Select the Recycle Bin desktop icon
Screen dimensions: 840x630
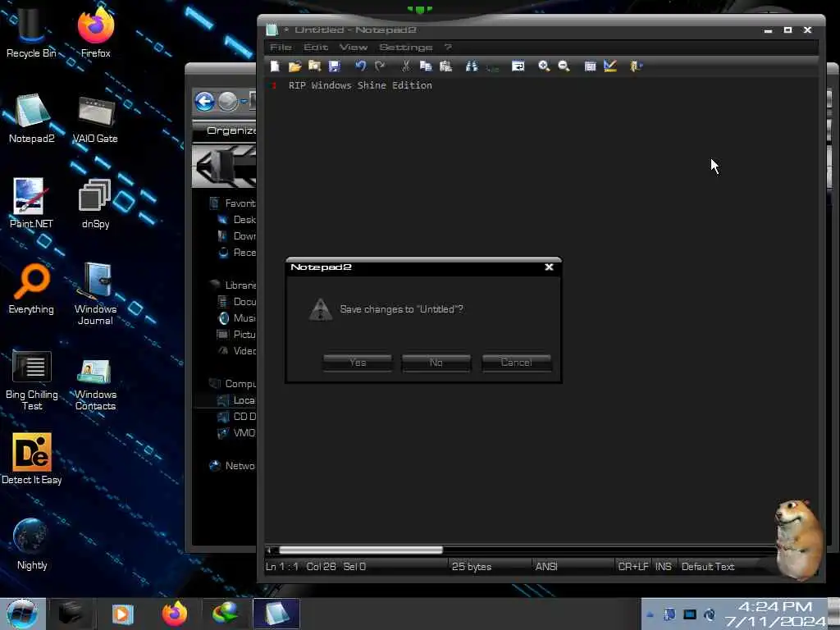click(31, 33)
